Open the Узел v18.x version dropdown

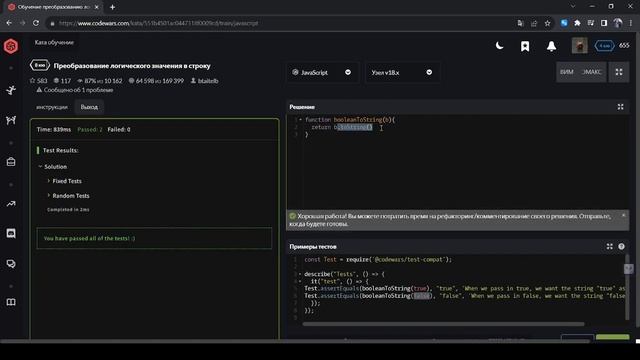coord(402,72)
